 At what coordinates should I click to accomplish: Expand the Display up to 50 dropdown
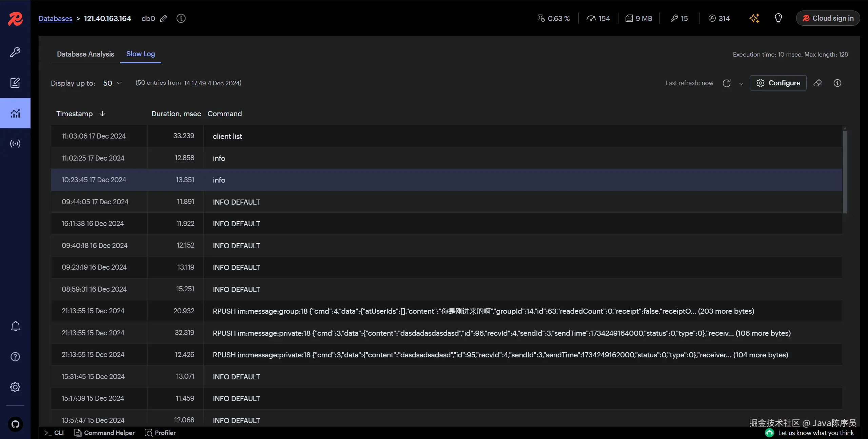(x=112, y=83)
